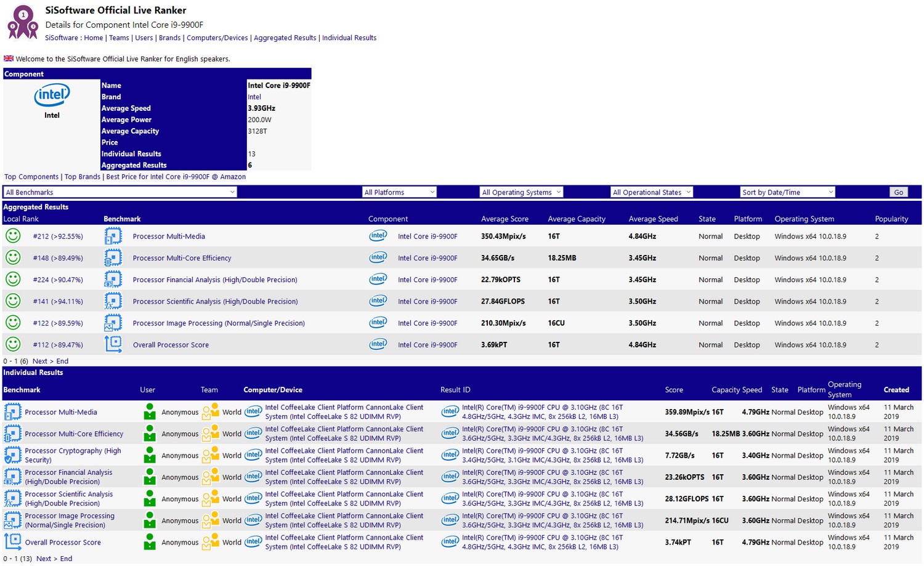The height and width of the screenshot is (566, 924).
Task: Open the Individual Results navigation link
Action: (x=349, y=38)
